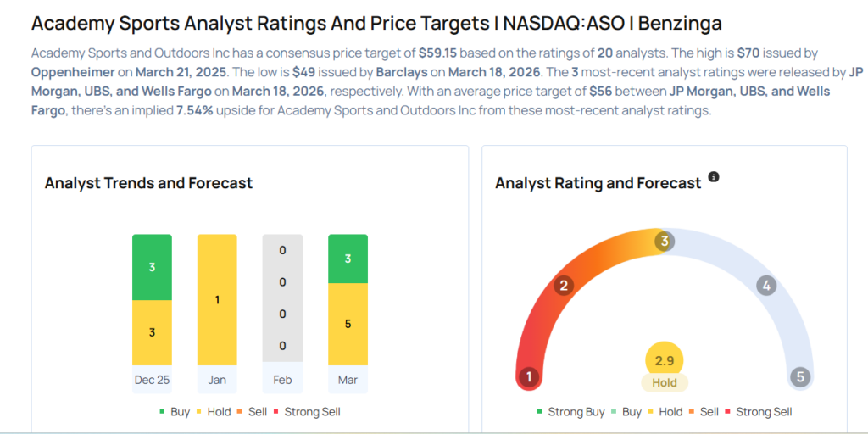The width and height of the screenshot is (868, 434).
Task: Toggle the Sell legend under rating gauge
Action: coord(704,412)
